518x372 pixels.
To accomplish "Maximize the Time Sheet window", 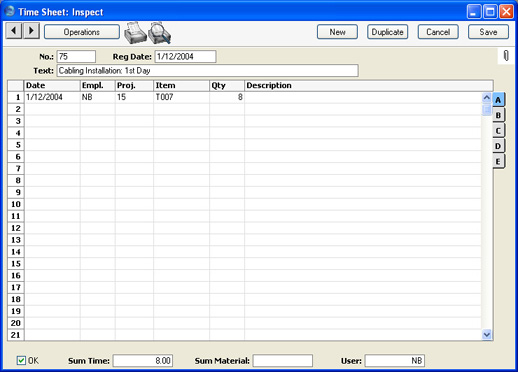I will 490,12.
